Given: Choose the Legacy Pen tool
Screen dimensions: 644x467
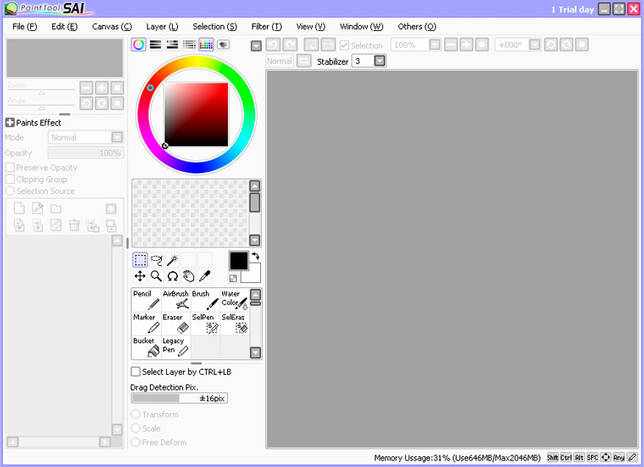Looking at the screenshot, I should (176, 347).
